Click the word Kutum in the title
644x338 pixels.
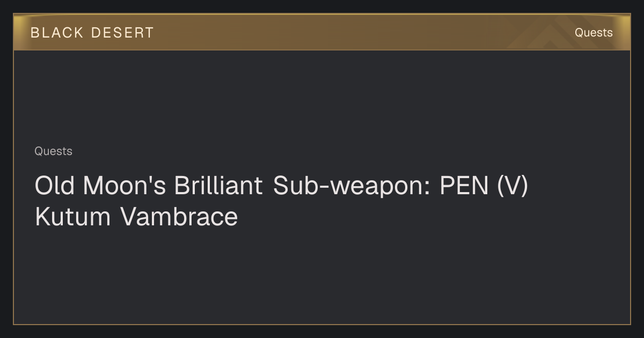pos(72,217)
